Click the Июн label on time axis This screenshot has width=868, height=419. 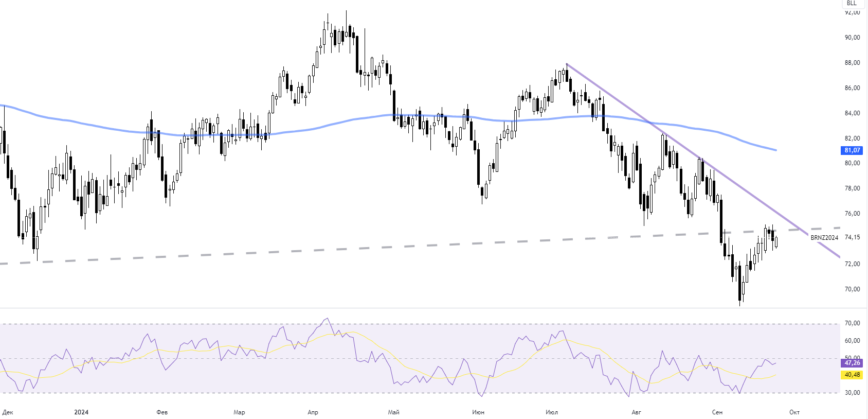point(478,412)
